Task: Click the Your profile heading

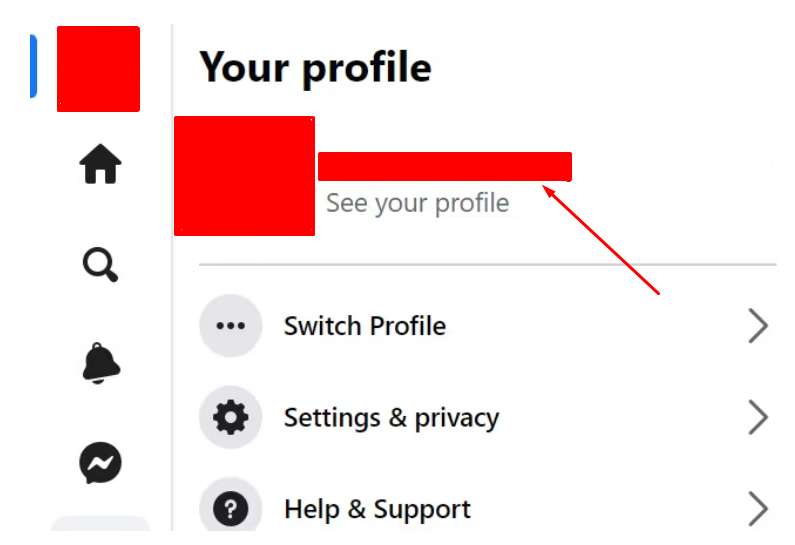Action: (315, 67)
